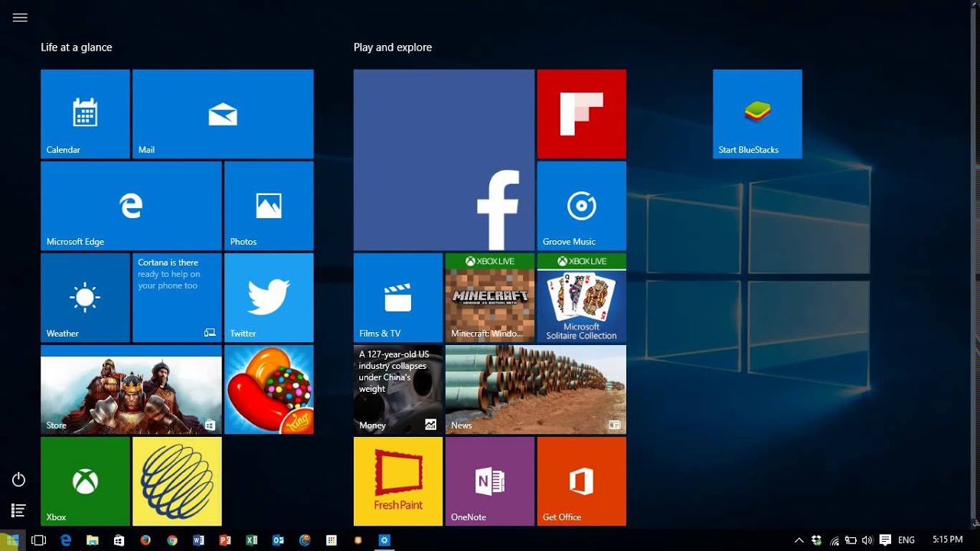This screenshot has width=980, height=551.
Task: Launch Chrome from the taskbar
Action: tap(172, 540)
